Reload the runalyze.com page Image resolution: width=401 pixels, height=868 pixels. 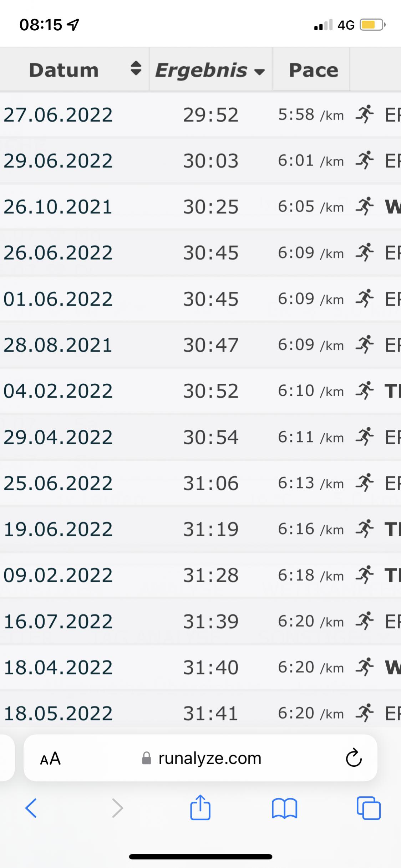point(354,759)
